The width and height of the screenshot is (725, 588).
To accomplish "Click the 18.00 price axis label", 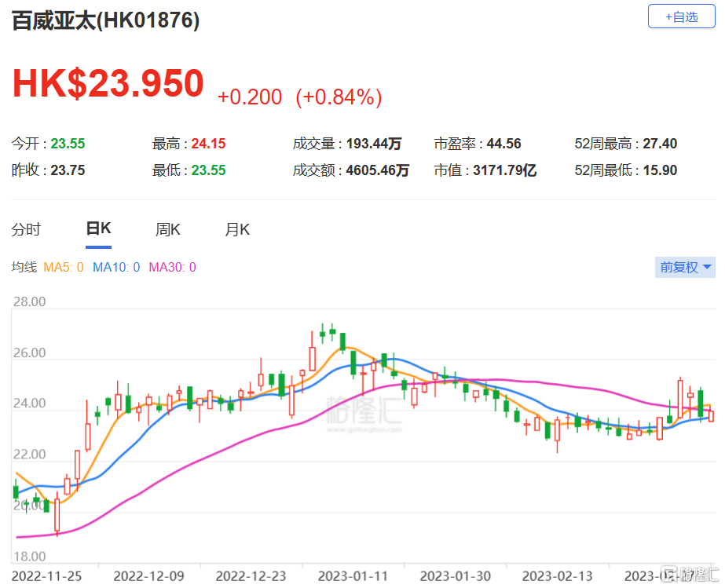I will [x=29, y=556].
